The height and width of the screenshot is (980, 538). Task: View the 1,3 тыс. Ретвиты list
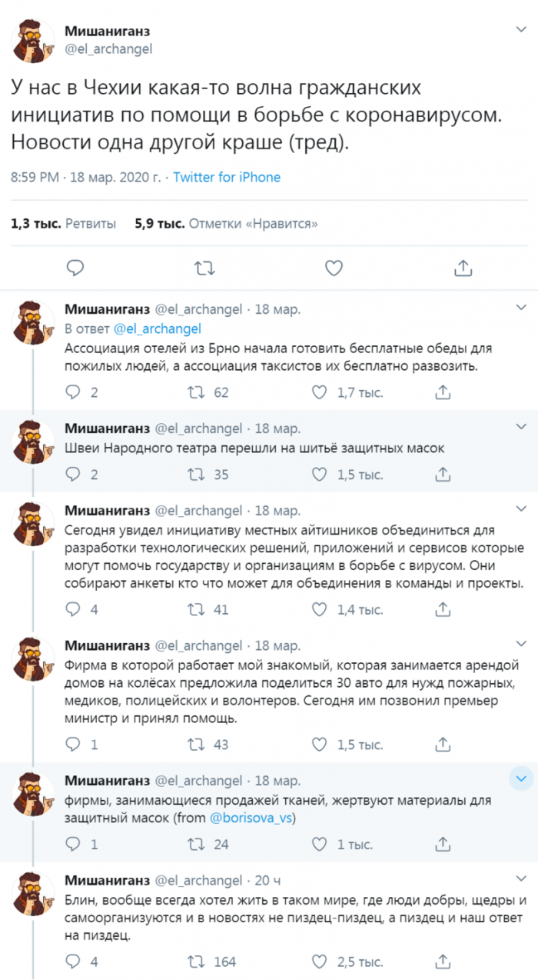[63, 224]
